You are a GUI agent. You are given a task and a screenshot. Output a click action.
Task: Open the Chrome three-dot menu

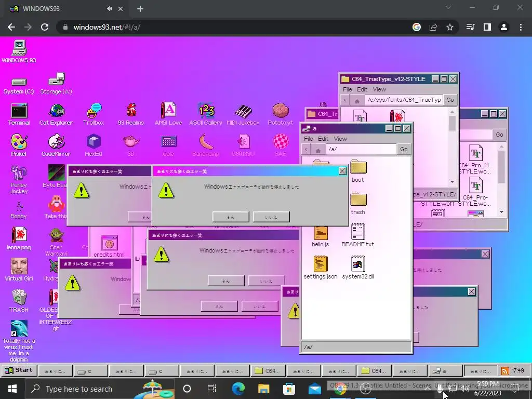point(521,27)
